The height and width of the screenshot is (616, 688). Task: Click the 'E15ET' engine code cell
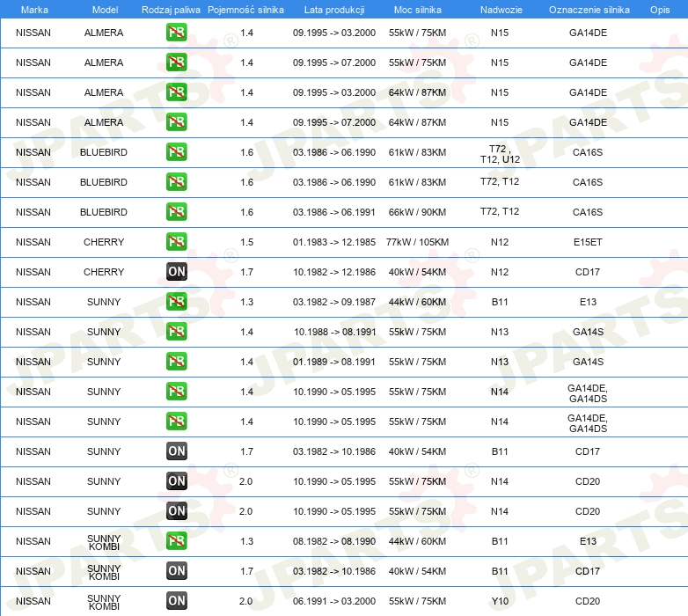(588, 242)
